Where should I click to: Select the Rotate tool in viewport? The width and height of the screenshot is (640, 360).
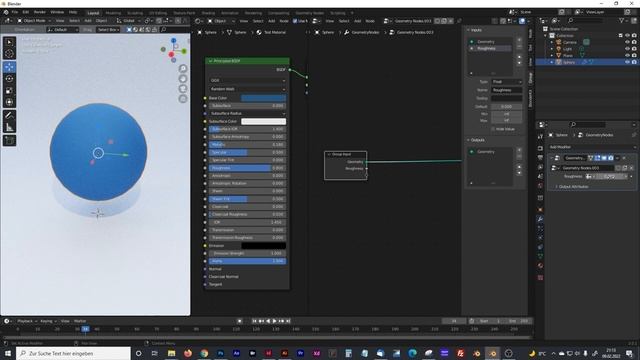9,79
